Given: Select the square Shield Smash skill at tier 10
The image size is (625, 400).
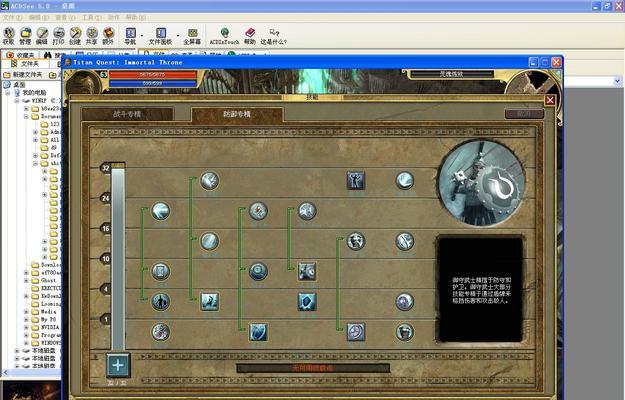Looking at the screenshot, I should pyautogui.click(x=307, y=271).
